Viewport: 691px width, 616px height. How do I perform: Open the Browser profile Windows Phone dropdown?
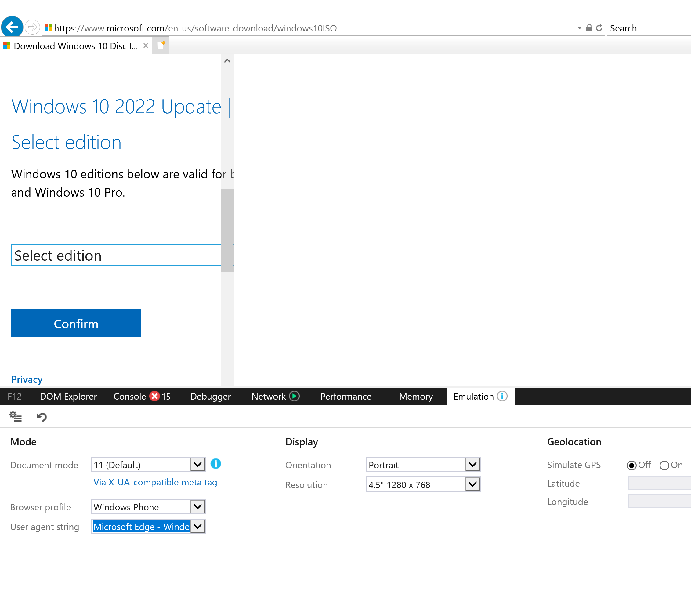point(148,507)
